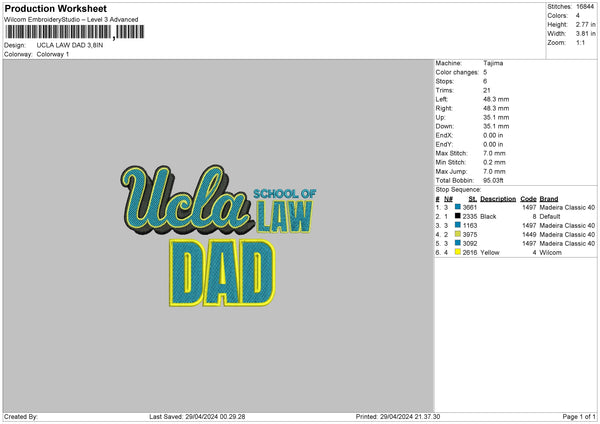Click the Down value '35.1 mm'

[496, 126]
